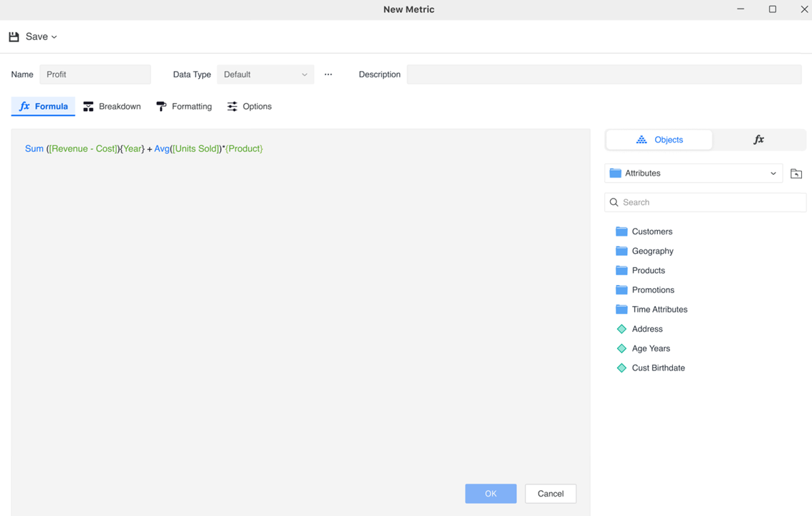Open the Save dropdown arrow
The width and height of the screenshot is (812, 516).
click(54, 37)
